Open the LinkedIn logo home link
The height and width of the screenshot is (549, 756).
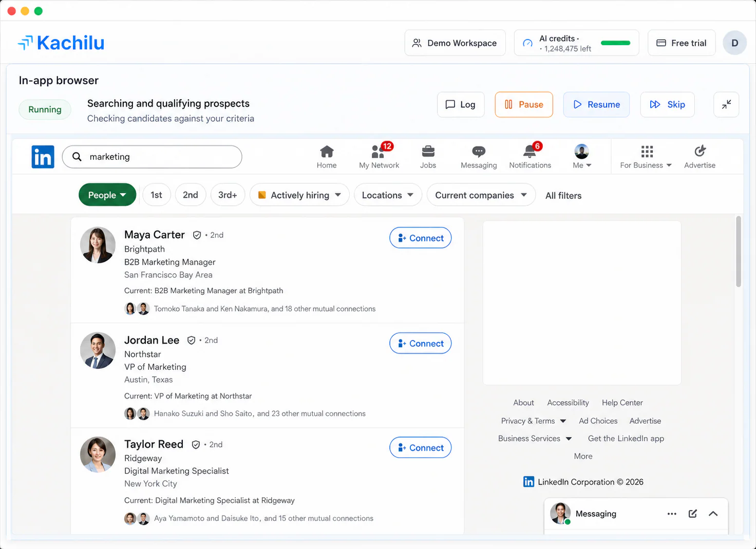[x=43, y=157]
